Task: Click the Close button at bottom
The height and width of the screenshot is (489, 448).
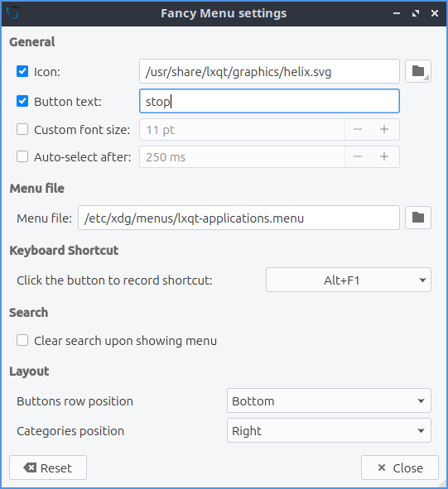Action: coord(400,467)
